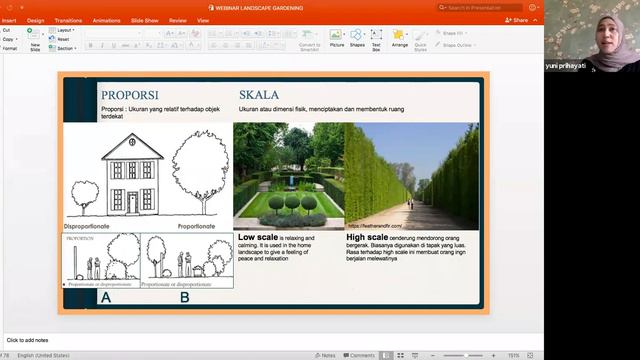
Task: Fit the slide to window
Action: [530, 356]
